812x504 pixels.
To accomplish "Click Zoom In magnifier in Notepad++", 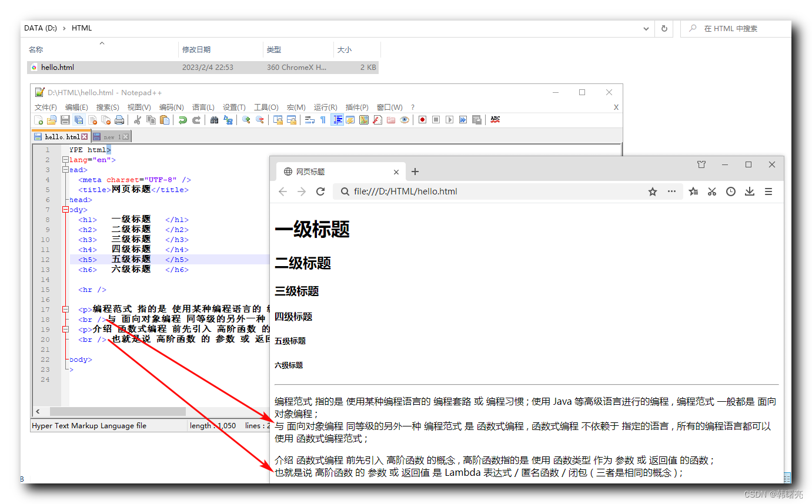I will [246, 120].
